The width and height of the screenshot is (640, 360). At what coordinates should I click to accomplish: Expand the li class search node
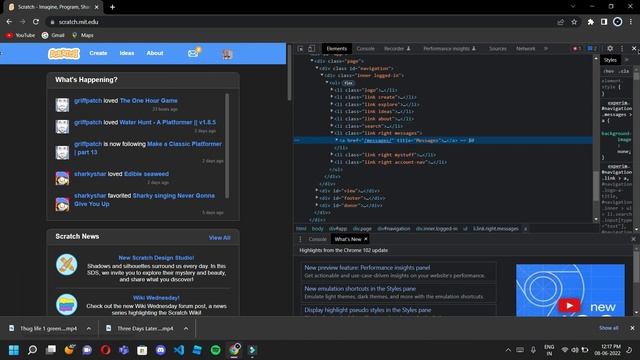331,126
